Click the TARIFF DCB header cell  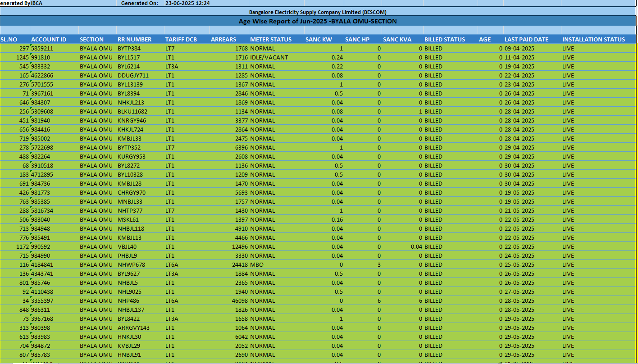187,39
